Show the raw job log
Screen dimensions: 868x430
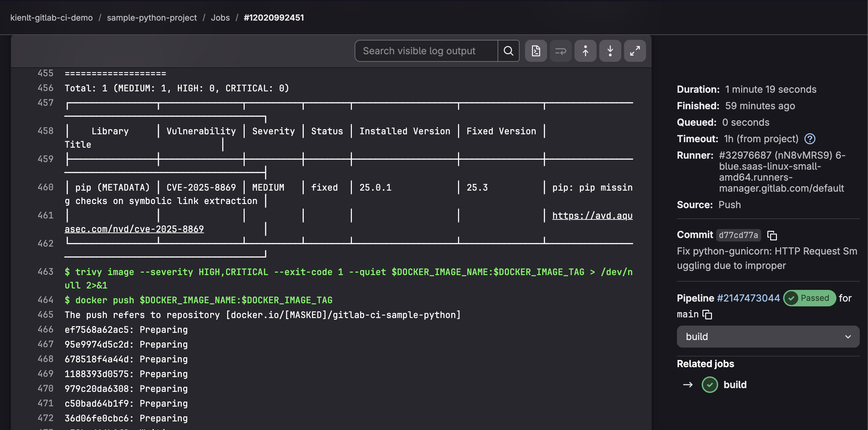536,51
